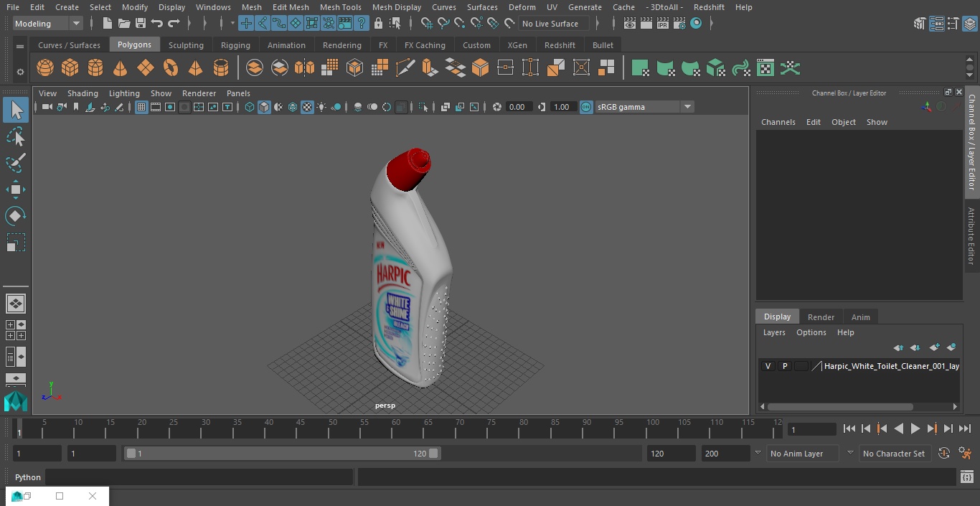The width and height of the screenshot is (980, 506).
Task: Toggle textured display in viewport
Action: pyautogui.click(x=307, y=107)
